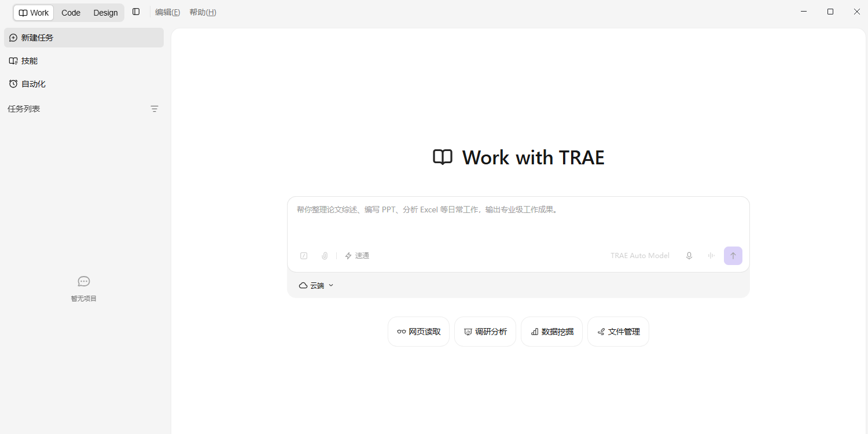The image size is (868, 434).
Task: Open the 帮助(H) menu
Action: click(203, 12)
